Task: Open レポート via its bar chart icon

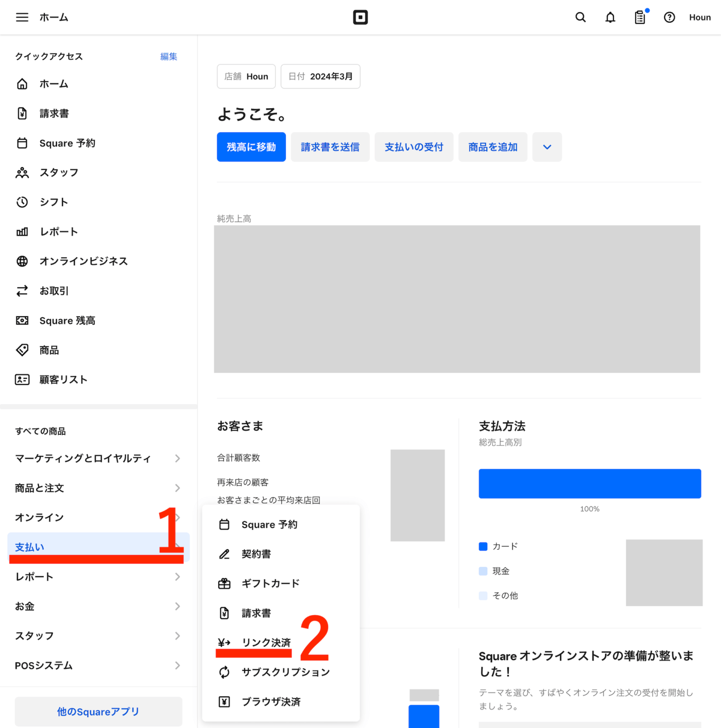Action: [x=22, y=231]
